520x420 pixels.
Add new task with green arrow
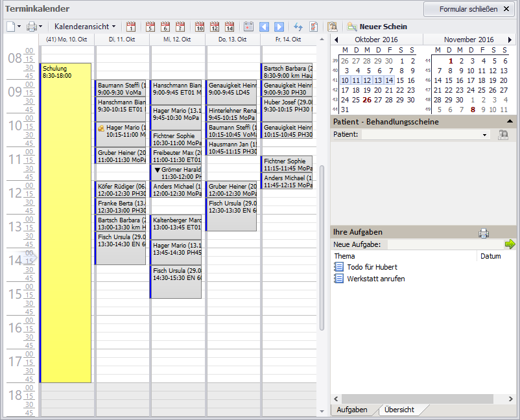tap(510, 244)
